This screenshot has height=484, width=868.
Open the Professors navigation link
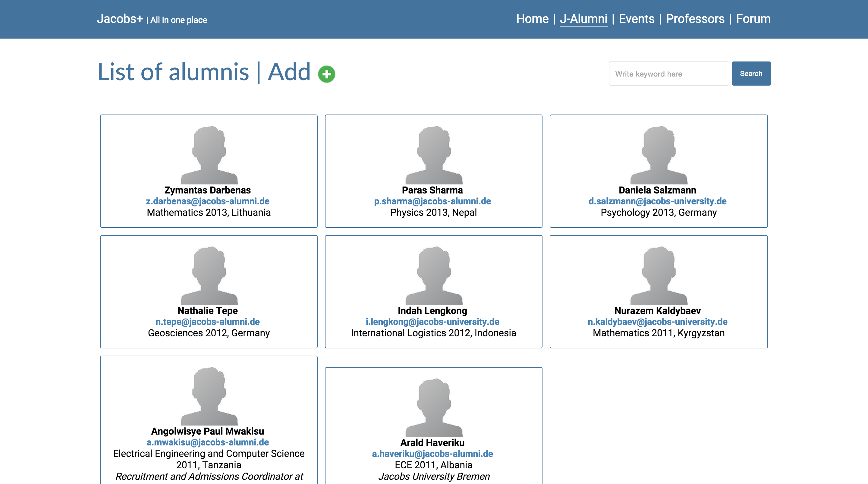click(695, 19)
